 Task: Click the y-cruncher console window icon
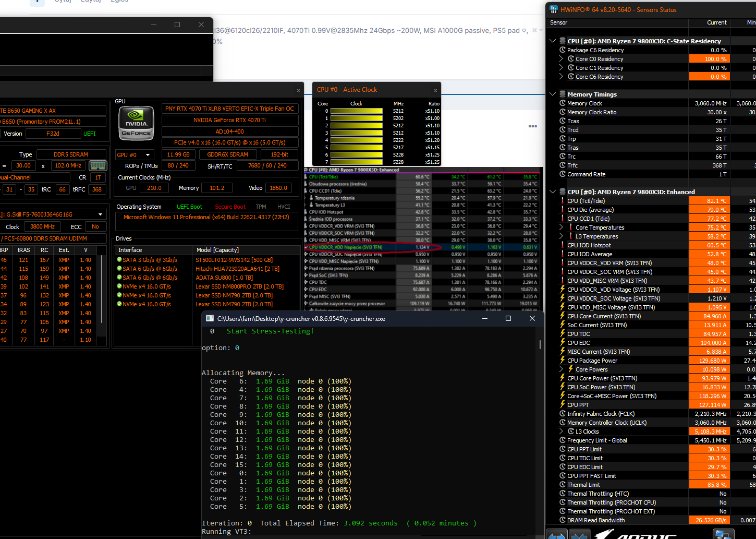(210, 318)
